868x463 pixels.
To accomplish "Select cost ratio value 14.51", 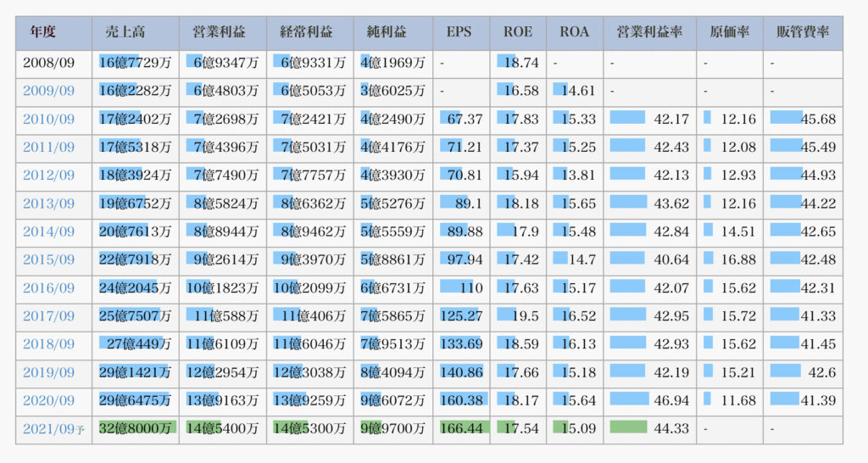I will pyautogui.click(x=738, y=231).
